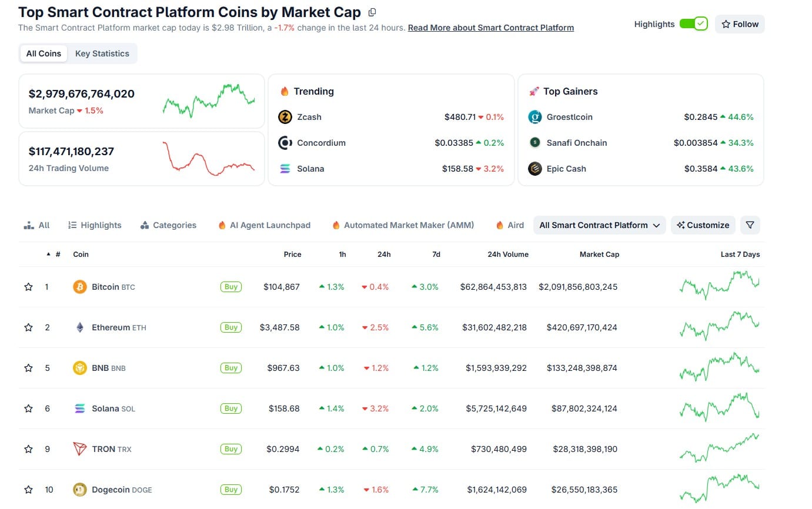812x509 pixels.
Task: Favorite Dogecoin using its star icon
Action: click(28, 489)
